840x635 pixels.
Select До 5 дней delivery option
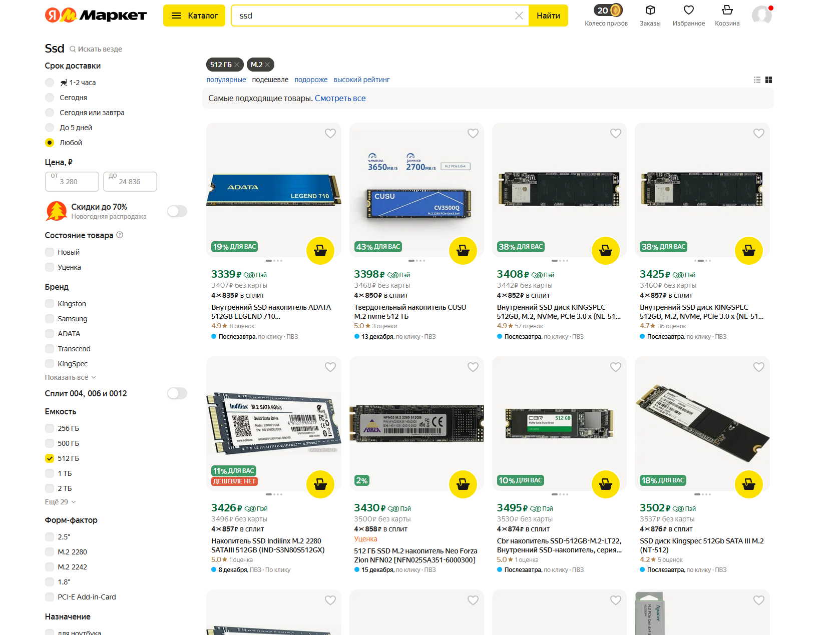(x=50, y=128)
